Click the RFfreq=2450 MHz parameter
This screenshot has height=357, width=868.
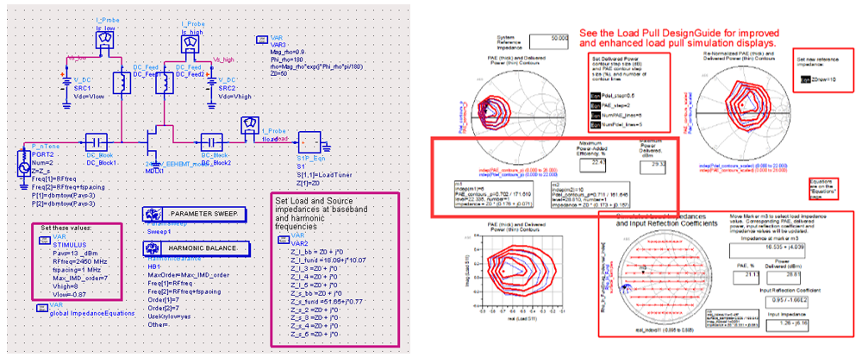[x=81, y=260]
